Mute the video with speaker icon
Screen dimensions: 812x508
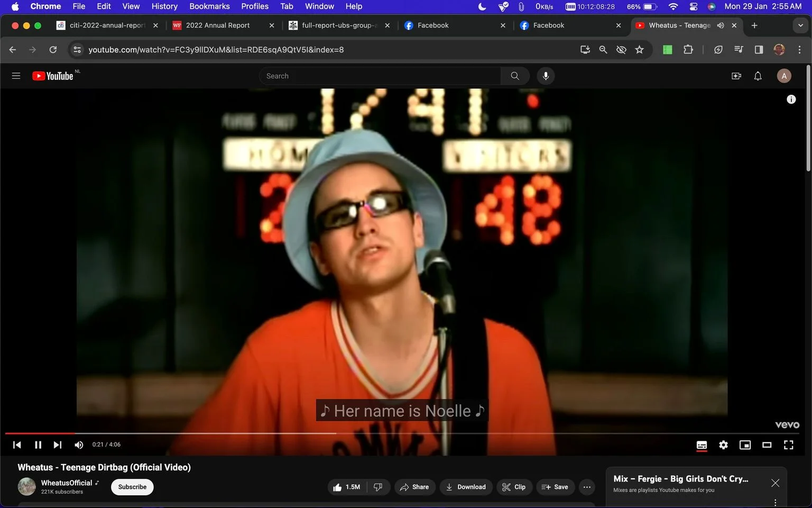pyautogui.click(x=79, y=444)
